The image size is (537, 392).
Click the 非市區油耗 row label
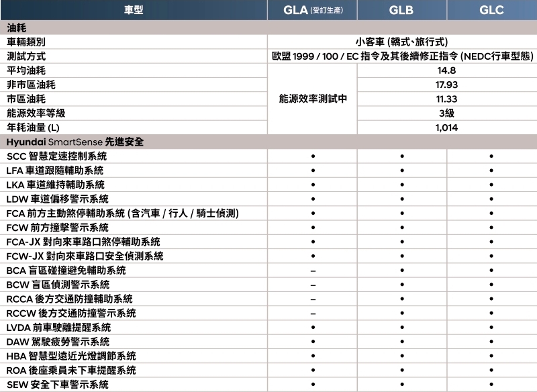pos(31,85)
